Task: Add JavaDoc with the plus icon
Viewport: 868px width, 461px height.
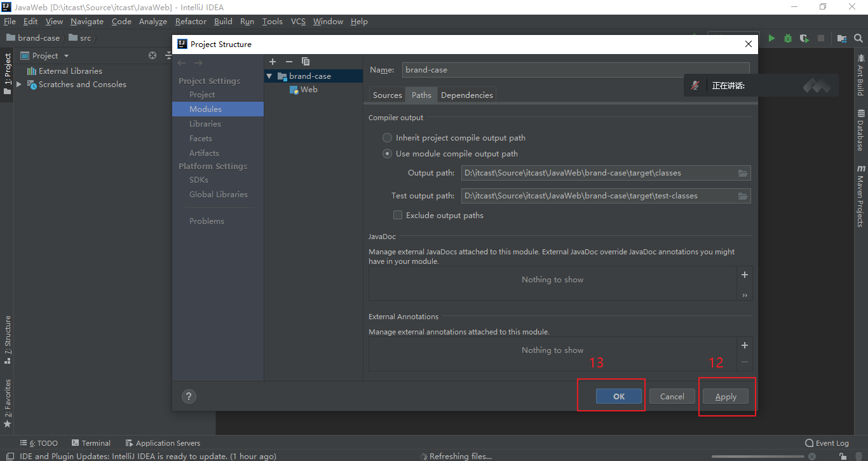Action: pos(745,275)
